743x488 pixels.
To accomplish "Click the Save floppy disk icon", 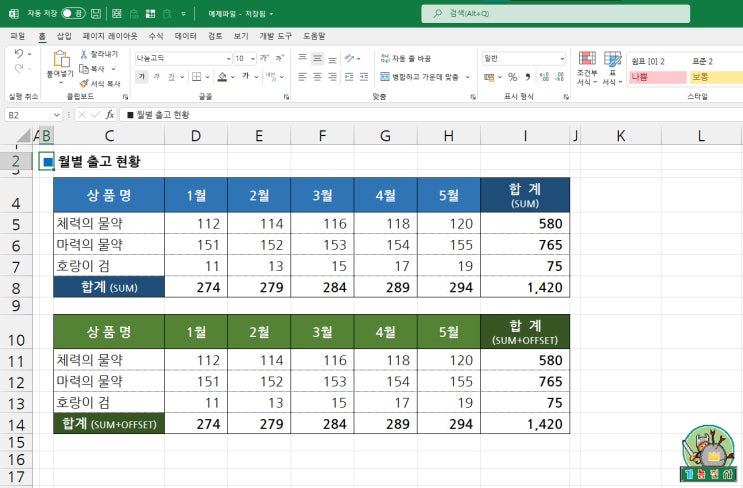I will click(96, 14).
